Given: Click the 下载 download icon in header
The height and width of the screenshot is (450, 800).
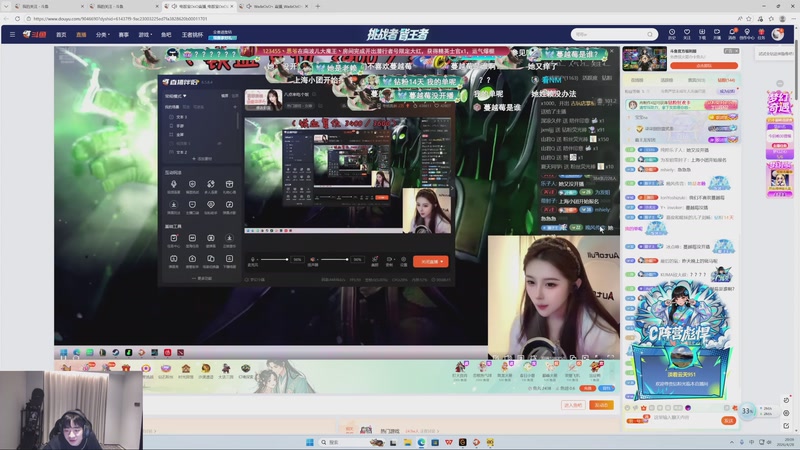Looking at the screenshot, I should coord(702,34).
